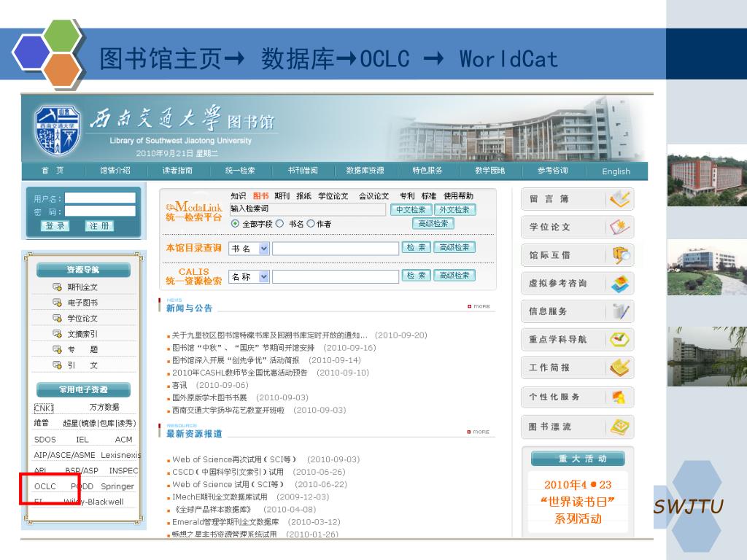Click the icon beside 学位论文 in 资源导航
Image resolution: width=747 pixels, height=560 pixels.
57,319
